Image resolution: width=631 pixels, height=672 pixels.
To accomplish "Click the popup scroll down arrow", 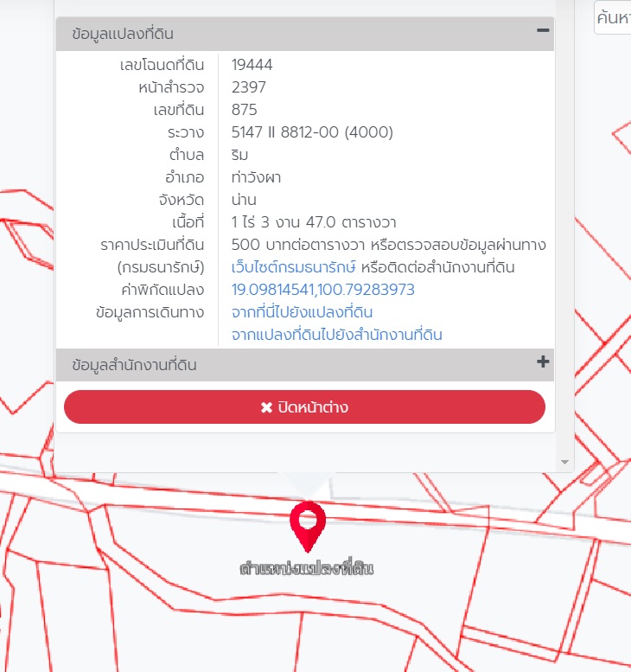I will (564, 462).
